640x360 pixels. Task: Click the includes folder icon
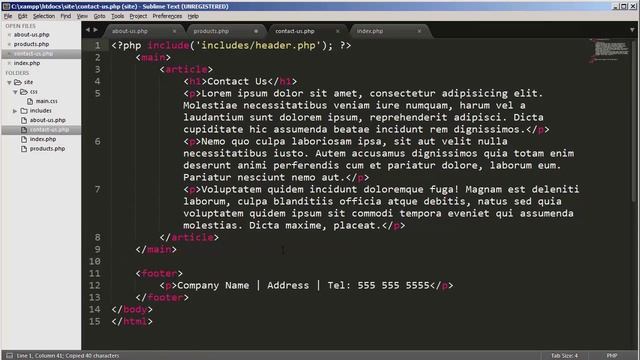tap(24, 111)
